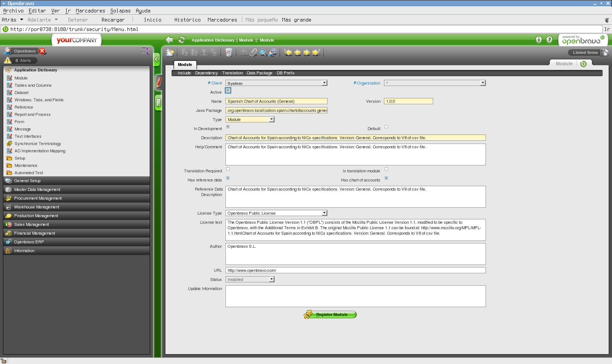Open the Help question mark icon

(549, 40)
